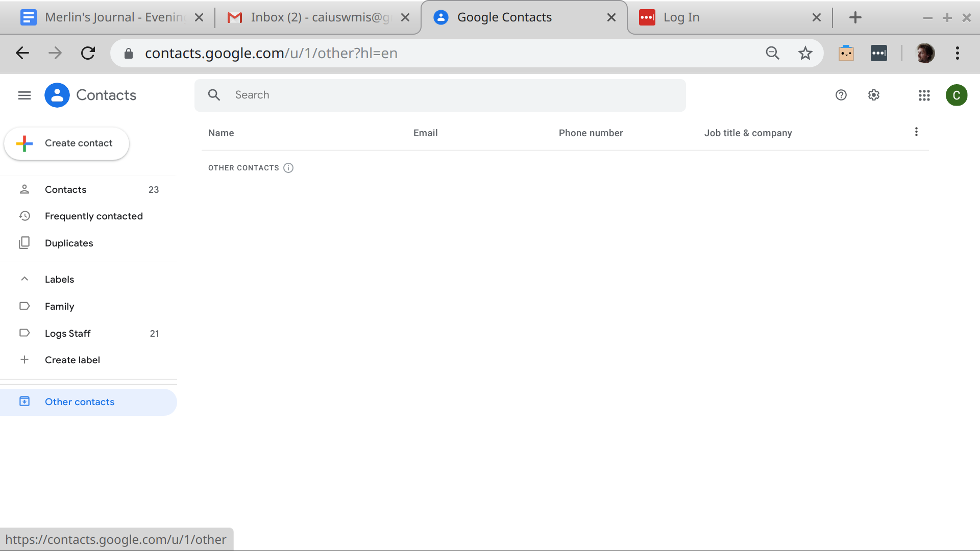The height and width of the screenshot is (551, 980).
Task: Toggle Frequently contacted view
Action: tap(93, 216)
